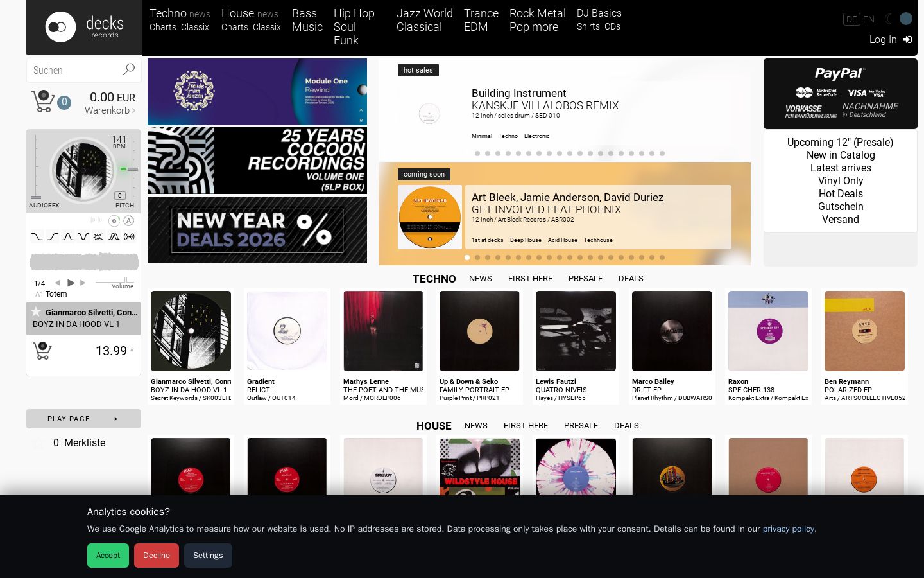The width and height of the screenshot is (924, 578).
Task: Click the Log In arrow icon
Action: pos(907,40)
